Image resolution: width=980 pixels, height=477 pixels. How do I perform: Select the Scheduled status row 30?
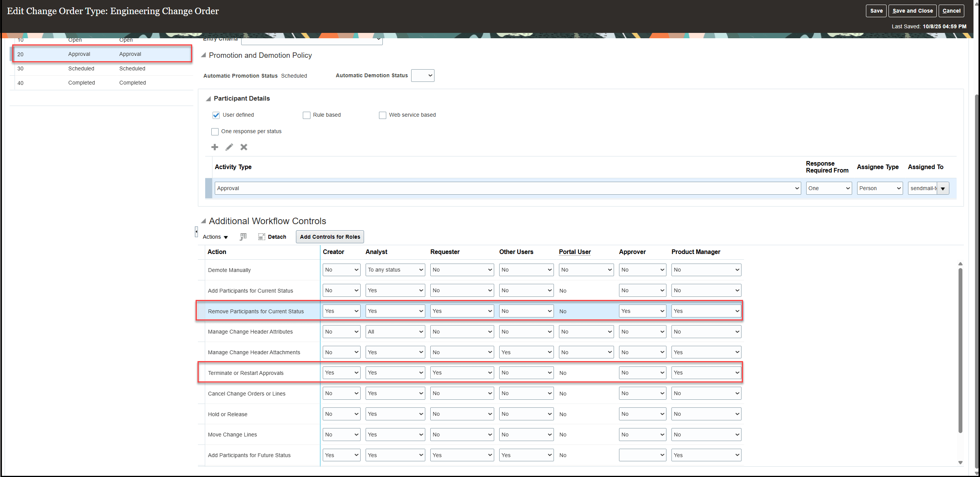pyautogui.click(x=101, y=68)
